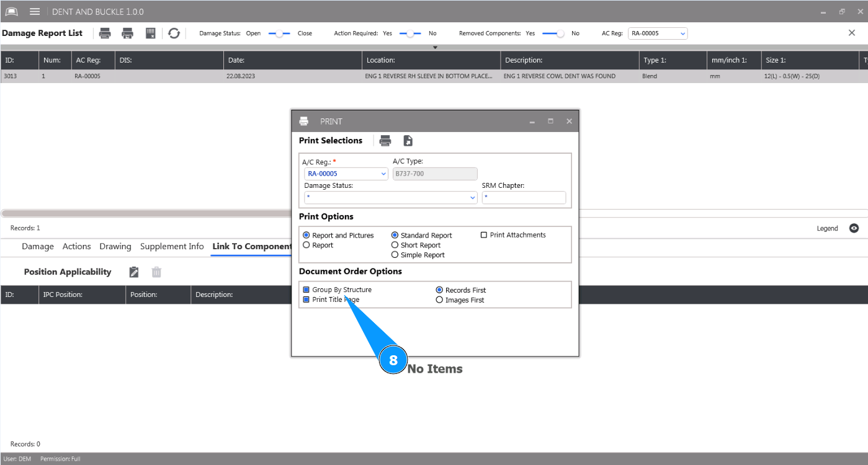Sort by the mm/inch 1 column header

coord(734,60)
